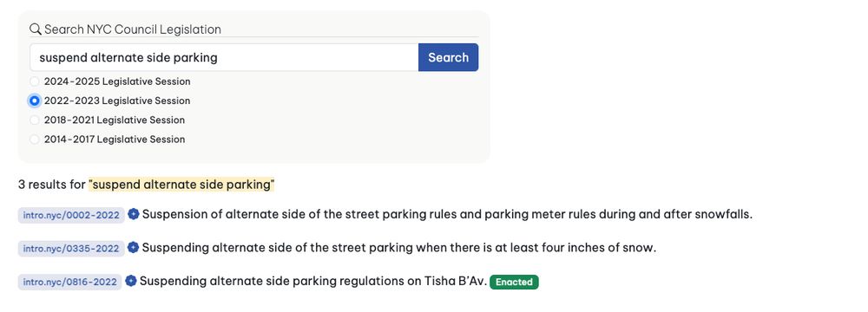Click the blue Search button
This screenshot has height=312, width=868.
[449, 57]
